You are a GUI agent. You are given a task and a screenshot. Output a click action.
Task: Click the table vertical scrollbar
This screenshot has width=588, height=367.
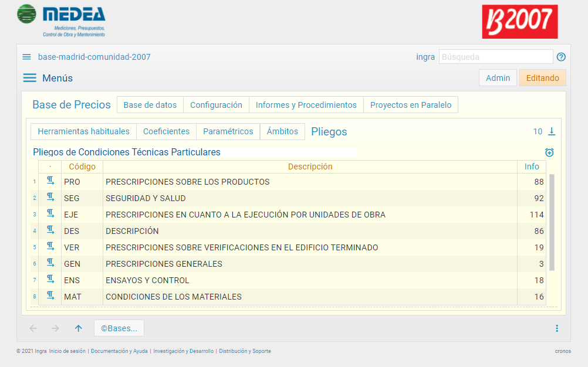click(552, 222)
